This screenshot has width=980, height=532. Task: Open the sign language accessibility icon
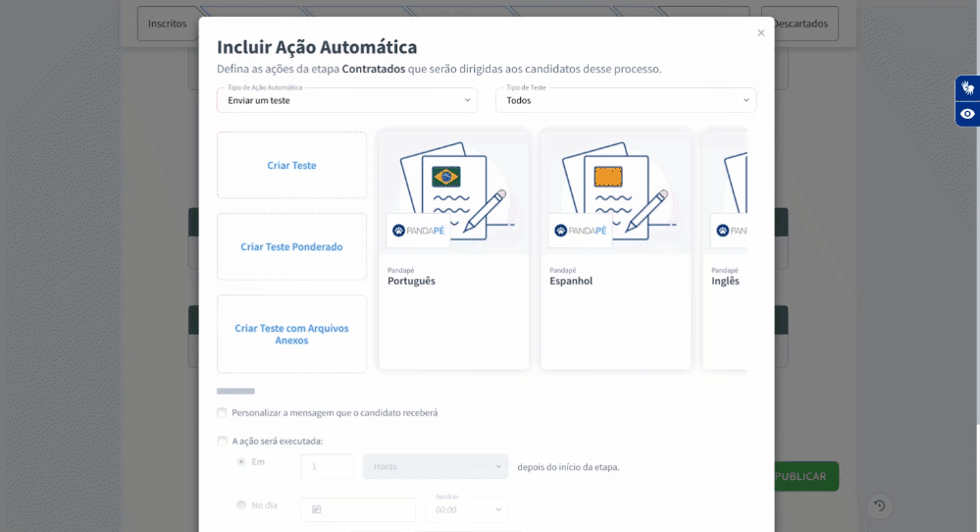point(967,88)
